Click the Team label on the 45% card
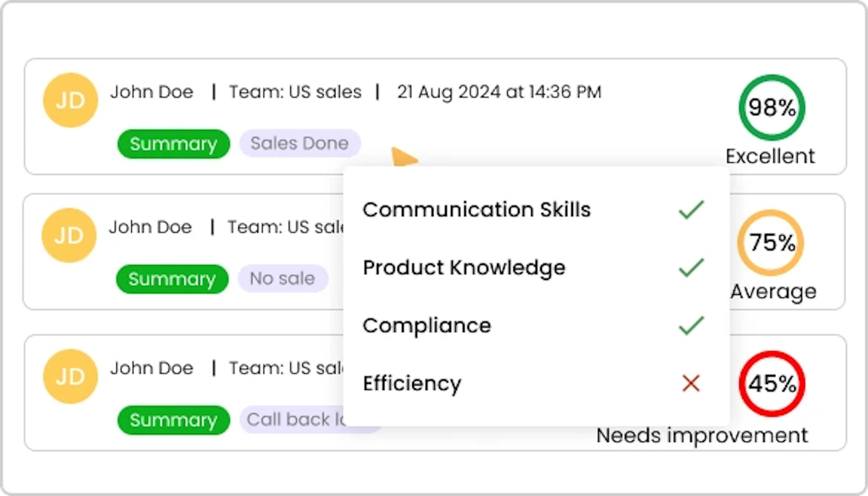This screenshot has width=868, height=496. [286, 368]
